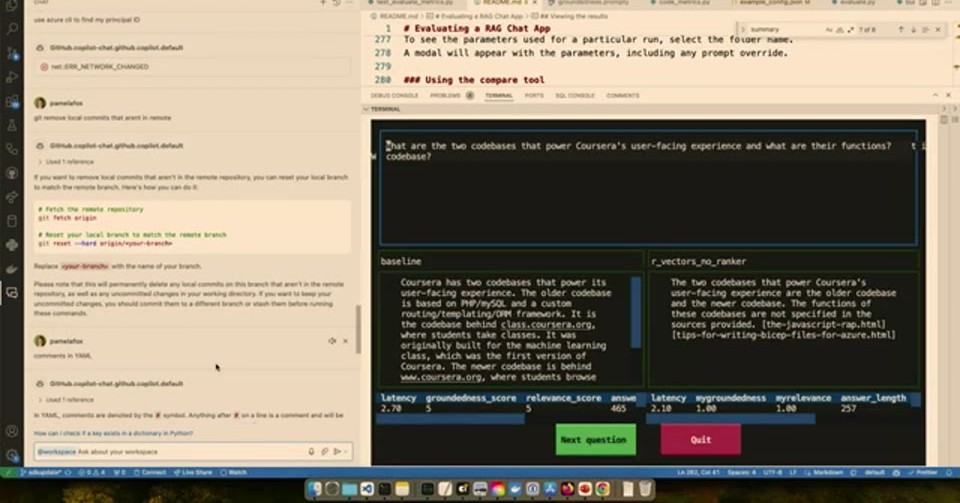The width and height of the screenshot is (960, 503).
Task: Click the red Quit button
Action: click(x=700, y=439)
